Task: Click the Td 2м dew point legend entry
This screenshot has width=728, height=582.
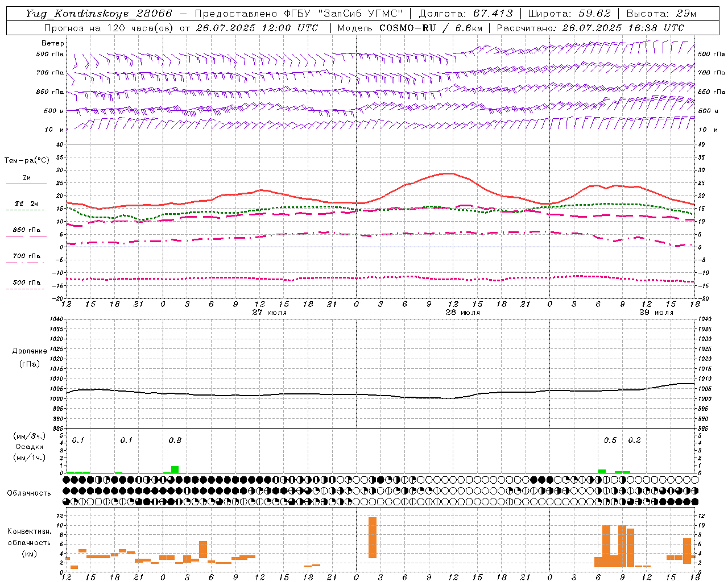Action: (x=27, y=206)
